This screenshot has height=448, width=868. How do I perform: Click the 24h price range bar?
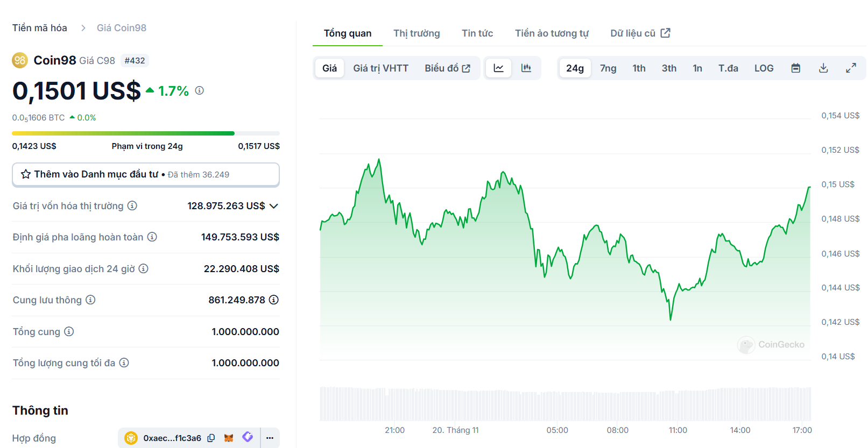tap(146, 133)
